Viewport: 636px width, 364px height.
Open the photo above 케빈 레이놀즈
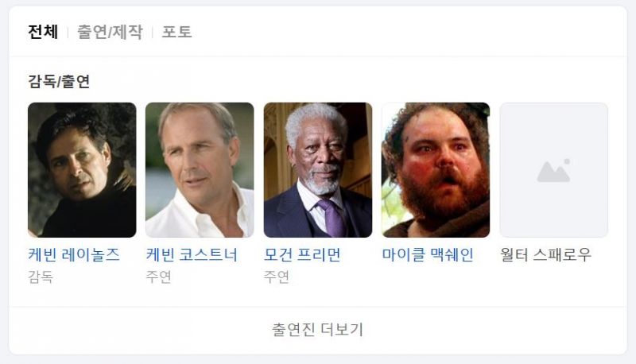[x=82, y=170]
